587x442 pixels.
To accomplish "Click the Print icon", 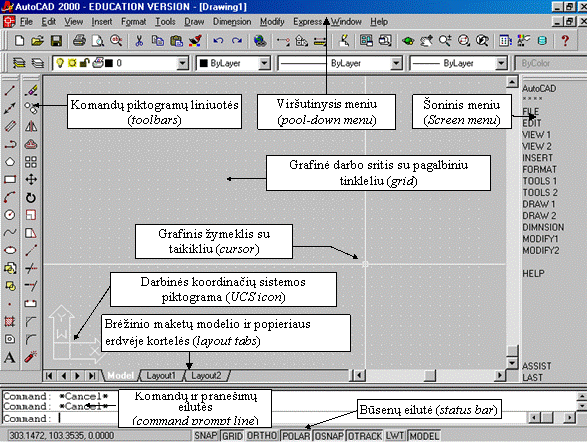I will tap(79, 40).
